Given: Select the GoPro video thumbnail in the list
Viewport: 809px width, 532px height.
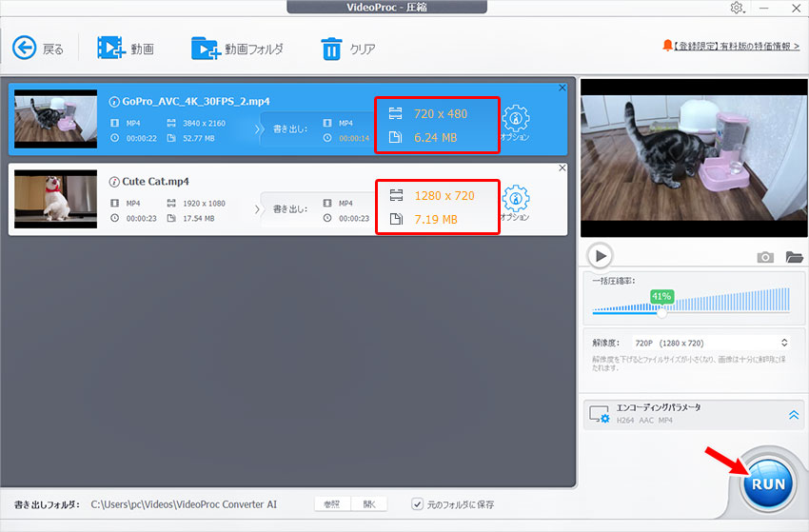Looking at the screenshot, I should pos(56,119).
